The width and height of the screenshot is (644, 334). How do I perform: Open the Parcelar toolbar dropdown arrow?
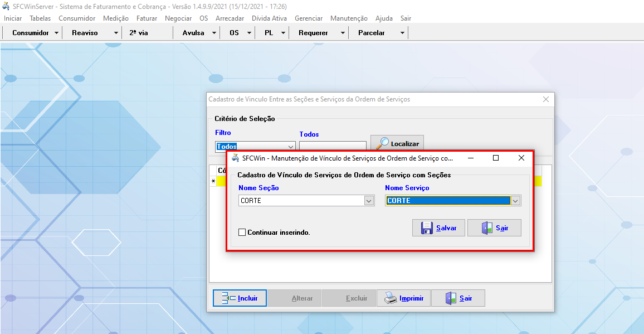[402, 33]
